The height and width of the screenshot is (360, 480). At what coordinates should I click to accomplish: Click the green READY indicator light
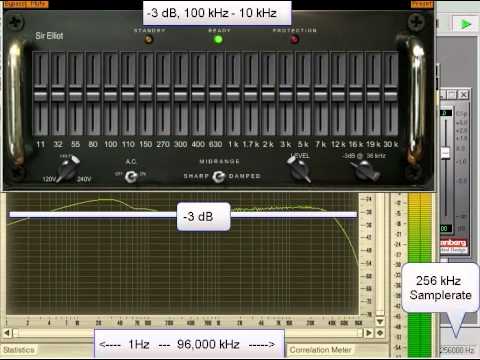[218, 40]
